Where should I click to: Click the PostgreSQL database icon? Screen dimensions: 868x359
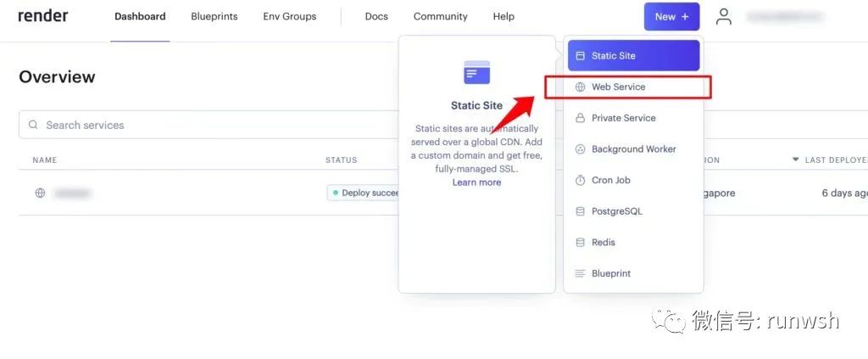click(x=580, y=211)
